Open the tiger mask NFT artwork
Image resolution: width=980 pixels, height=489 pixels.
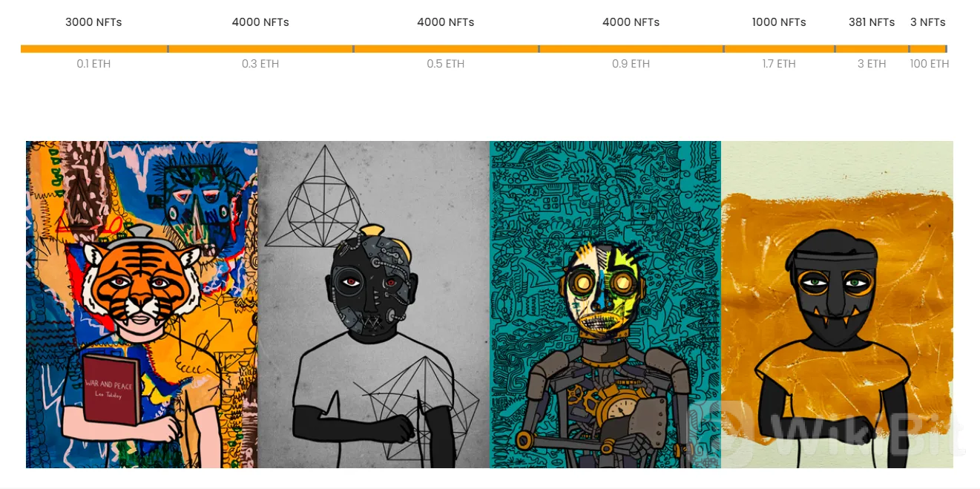pyautogui.click(x=142, y=304)
